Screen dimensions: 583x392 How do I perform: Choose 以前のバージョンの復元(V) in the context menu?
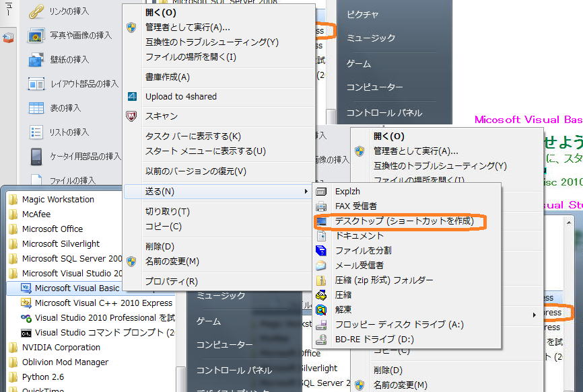point(196,171)
